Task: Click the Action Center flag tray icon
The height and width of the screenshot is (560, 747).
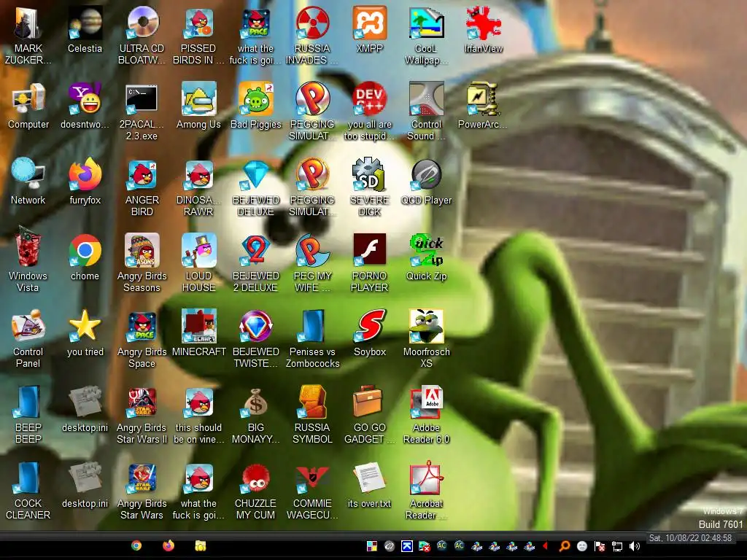Action: click(x=600, y=546)
